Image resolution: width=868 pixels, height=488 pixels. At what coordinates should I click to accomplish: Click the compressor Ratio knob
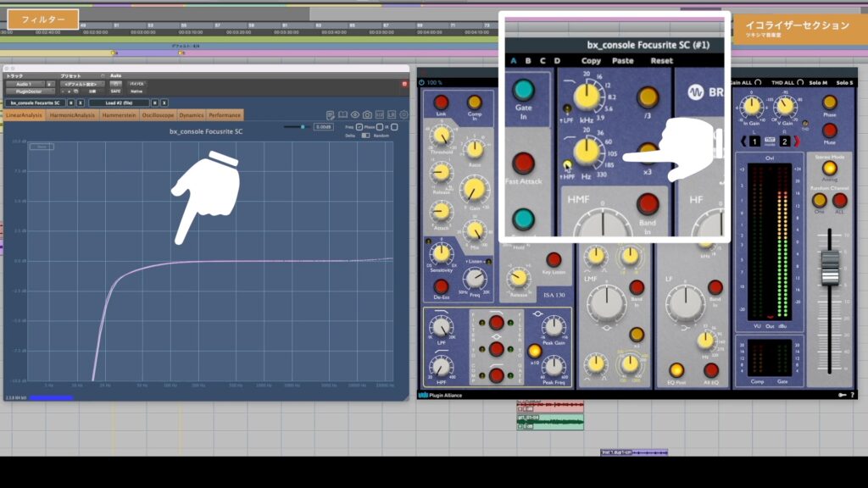[x=475, y=149]
